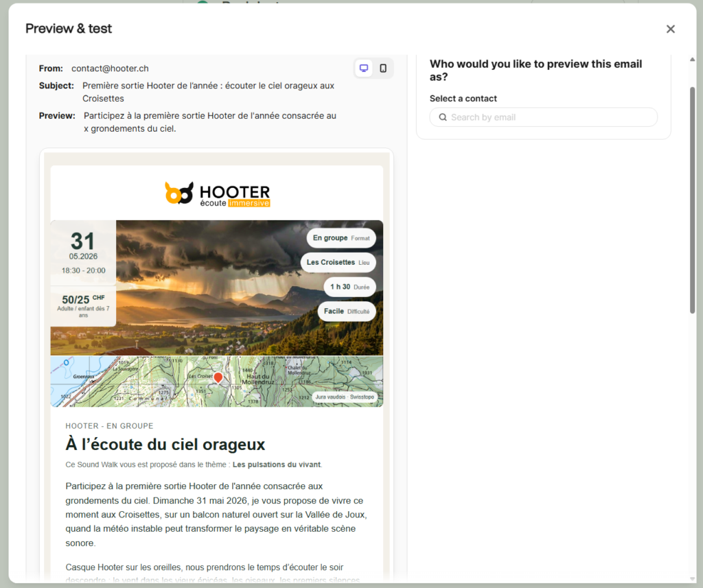Click the search magnifier icon
Viewport: 703px width, 588px height.
tap(443, 117)
